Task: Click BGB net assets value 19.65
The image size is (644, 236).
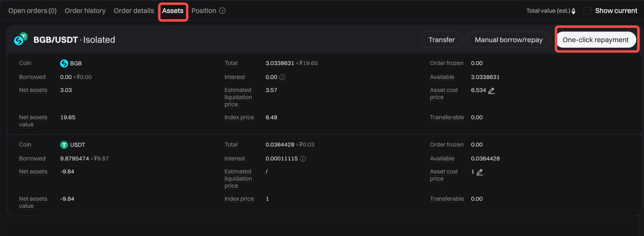Action: pyautogui.click(x=68, y=117)
